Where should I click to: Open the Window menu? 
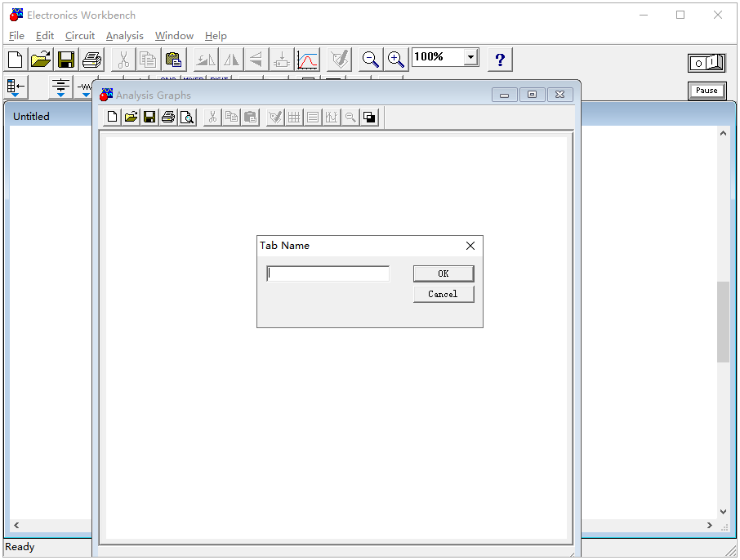tap(174, 36)
